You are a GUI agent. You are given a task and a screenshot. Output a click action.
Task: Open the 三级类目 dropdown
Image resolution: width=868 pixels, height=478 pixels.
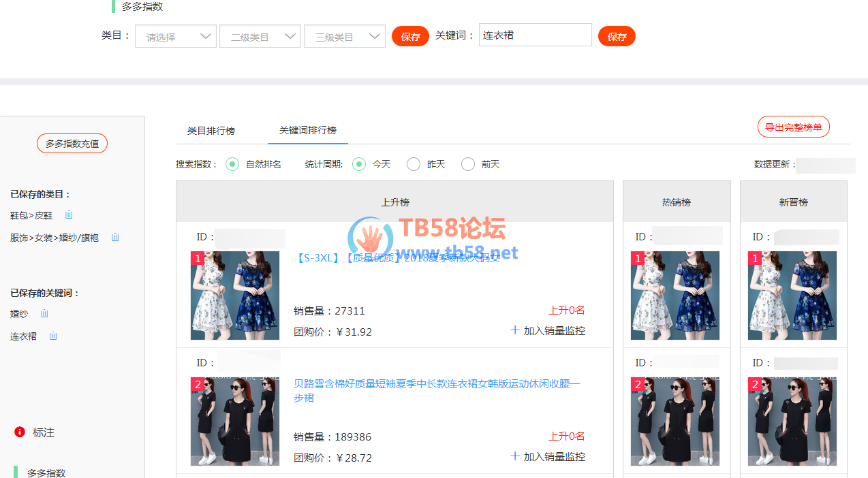pos(345,37)
